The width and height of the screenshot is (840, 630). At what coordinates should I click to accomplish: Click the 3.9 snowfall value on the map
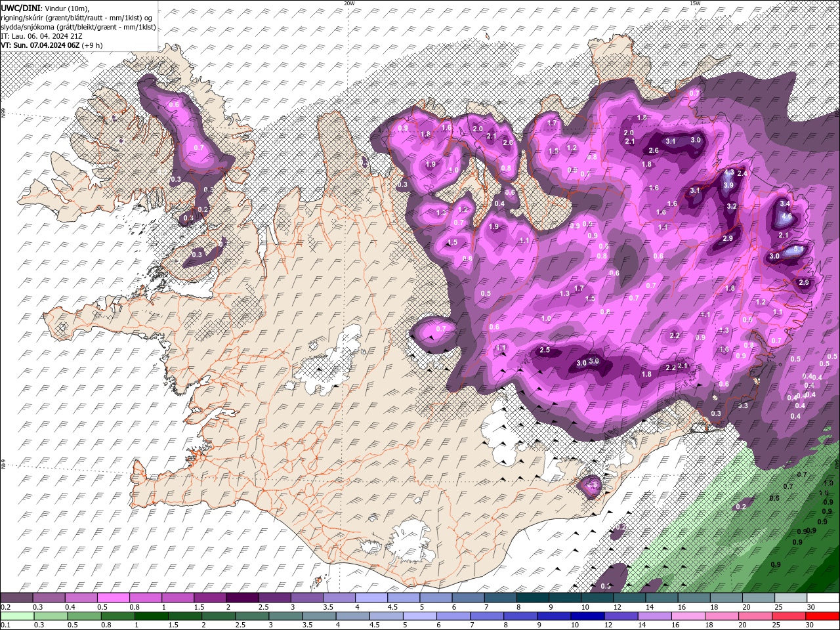click(x=728, y=186)
